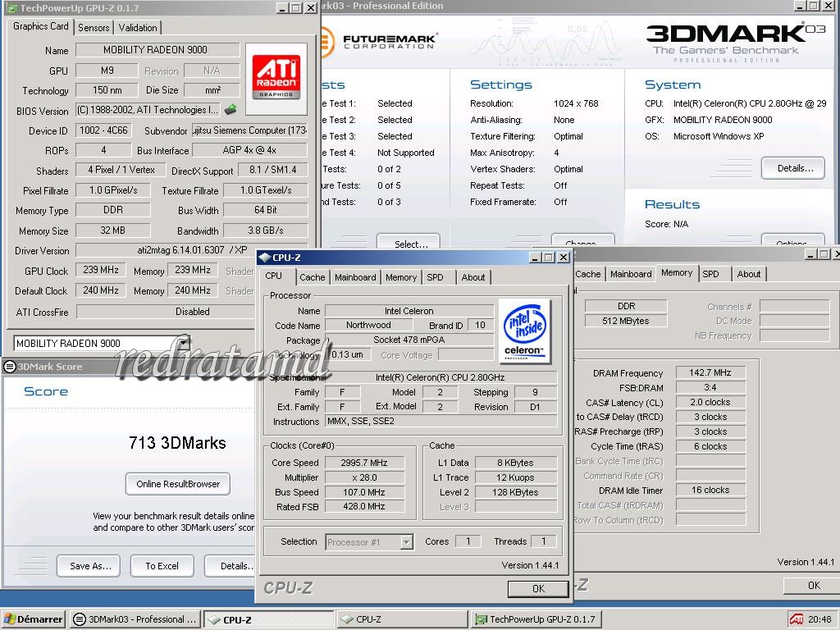The height and width of the screenshot is (630, 840).
Task: Click the Rated FSB 428.0 MHz value
Action: point(364,506)
